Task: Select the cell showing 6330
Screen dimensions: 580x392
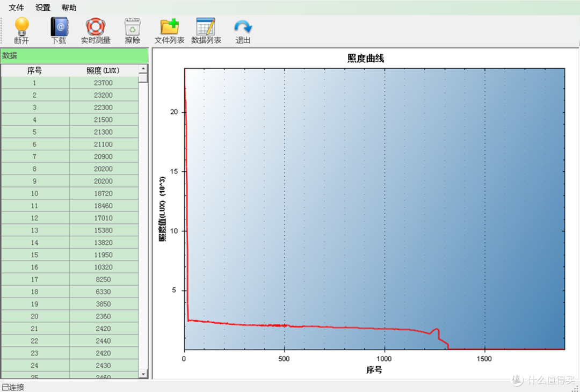Action: 104,292
